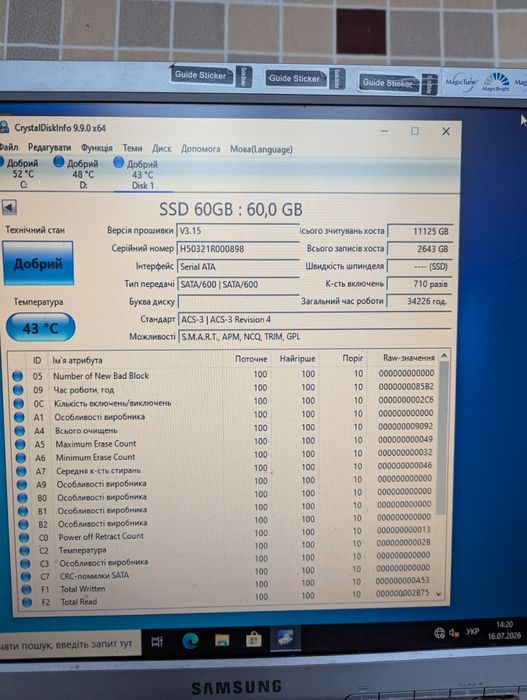
Task: Click status icon of attribute 09
Action: click(x=18, y=390)
